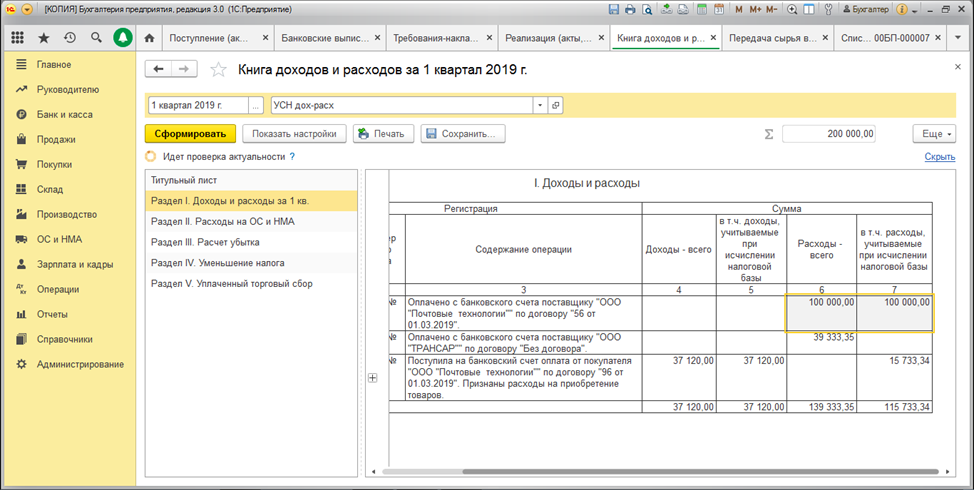Go back with the left arrow button

point(158,70)
